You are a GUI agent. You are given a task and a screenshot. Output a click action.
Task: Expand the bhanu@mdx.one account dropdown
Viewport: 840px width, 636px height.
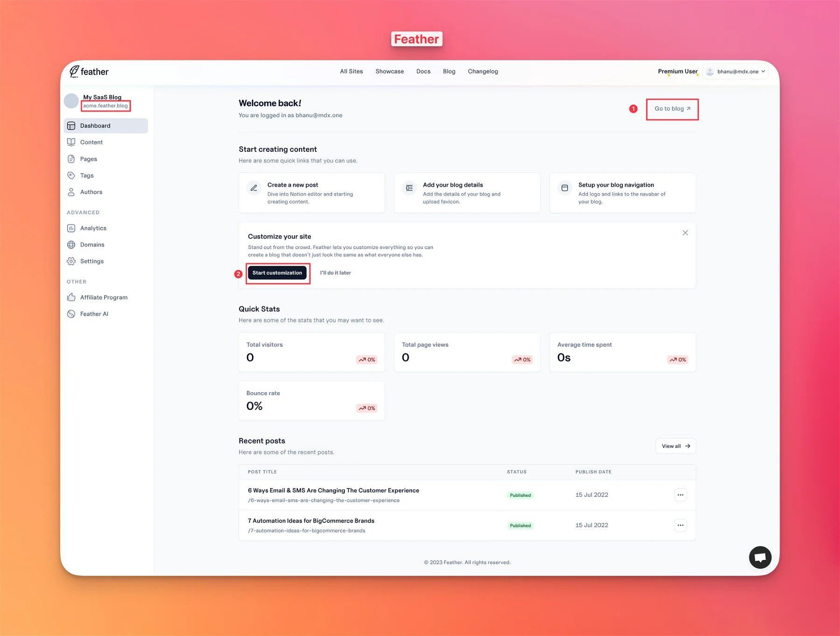[736, 72]
